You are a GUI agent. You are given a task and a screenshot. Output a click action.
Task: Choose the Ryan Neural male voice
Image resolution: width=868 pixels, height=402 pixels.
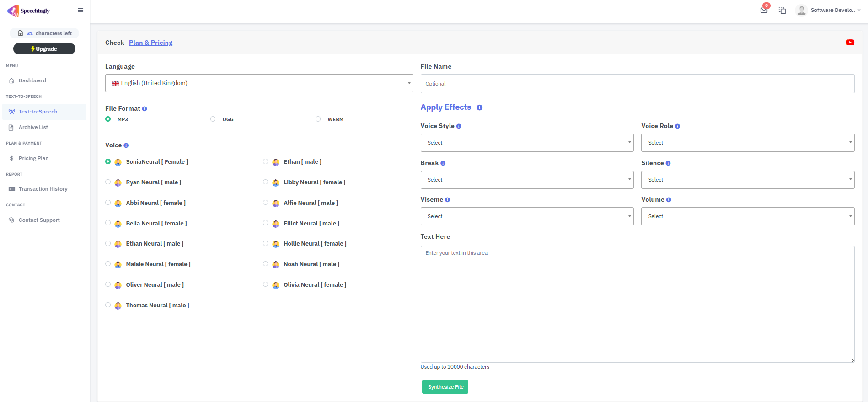click(x=108, y=182)
